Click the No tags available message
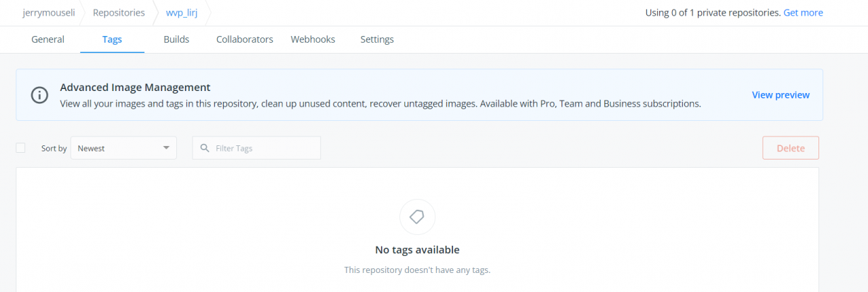 point(417,250)
